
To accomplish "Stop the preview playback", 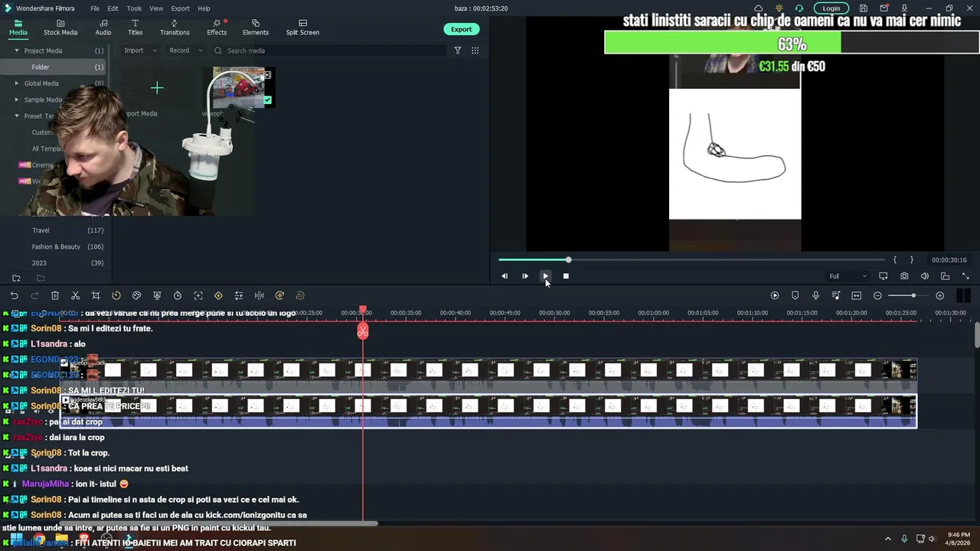I will (x=566, y=276).
